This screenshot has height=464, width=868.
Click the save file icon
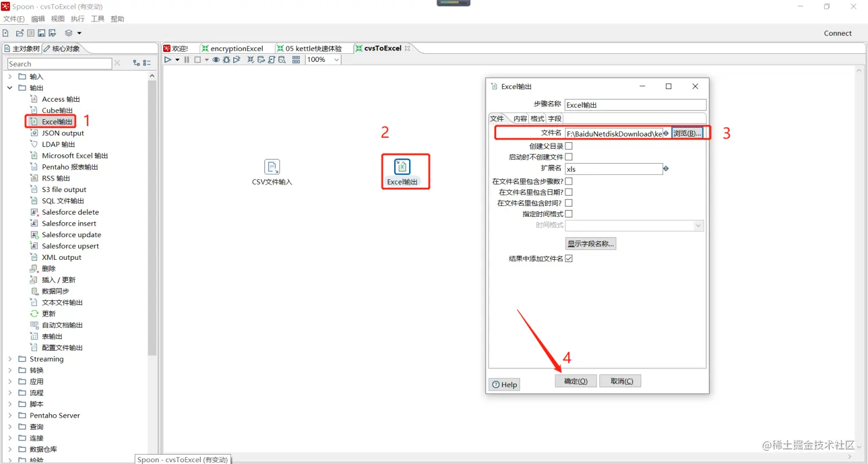[x=42, y=33]
